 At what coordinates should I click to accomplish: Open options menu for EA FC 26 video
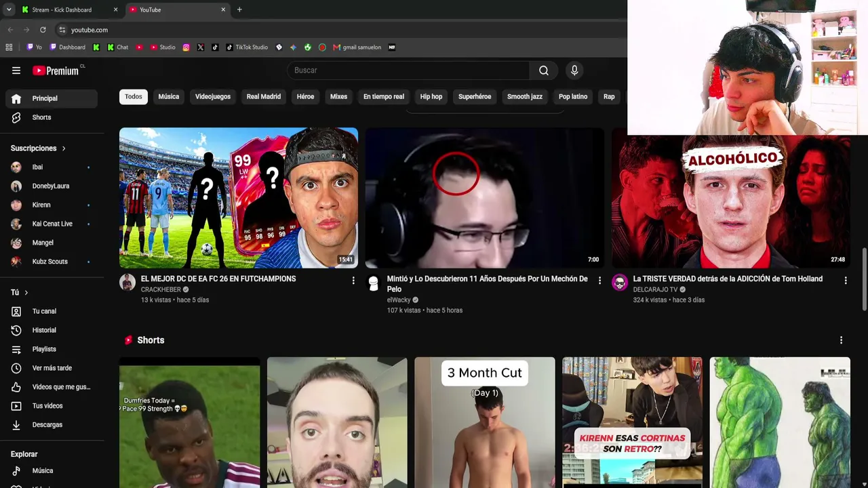pyautogui.click(x=353, y=281)
